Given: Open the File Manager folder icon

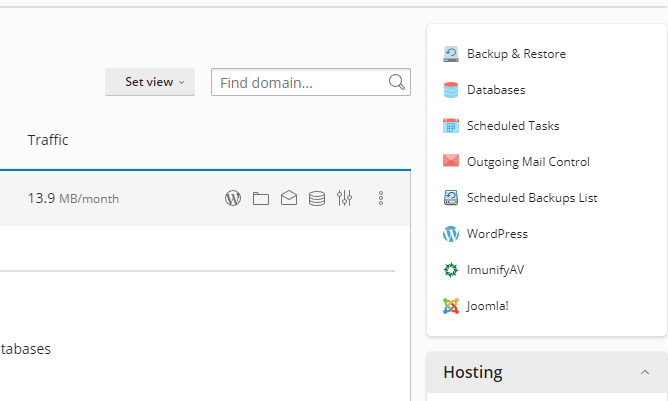Looking at the screenshot, I should click(x=261, y=198).
